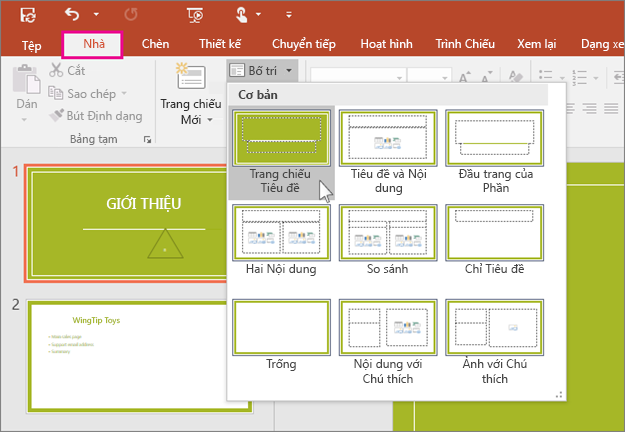Click Cắt with the scissors icon
Viewport: 625px width, 432px height.
(67, 71)
